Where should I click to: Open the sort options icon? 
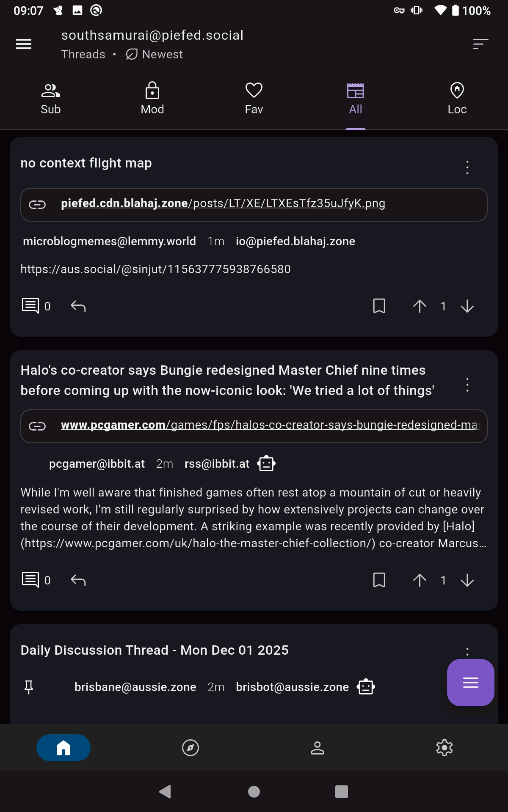click(480, 44)
